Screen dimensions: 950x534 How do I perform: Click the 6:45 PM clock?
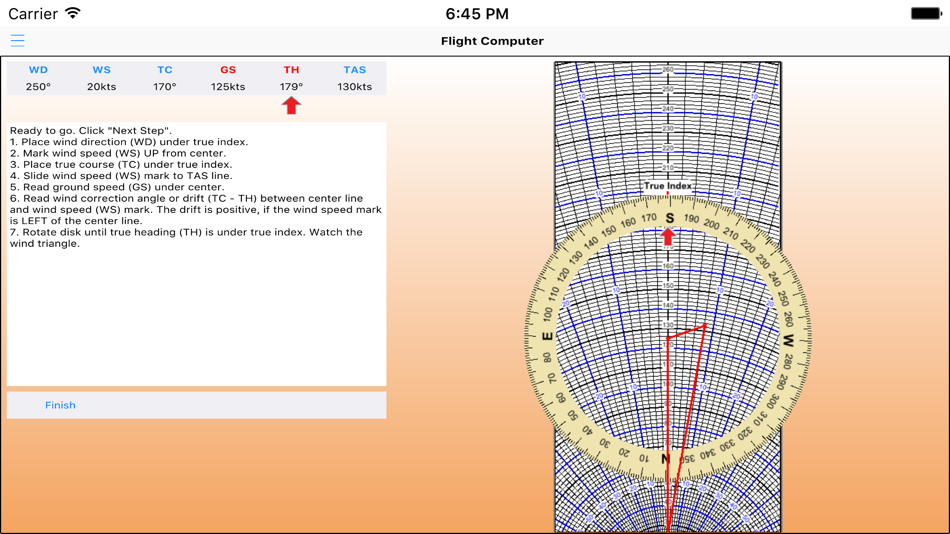coord(477,13)
